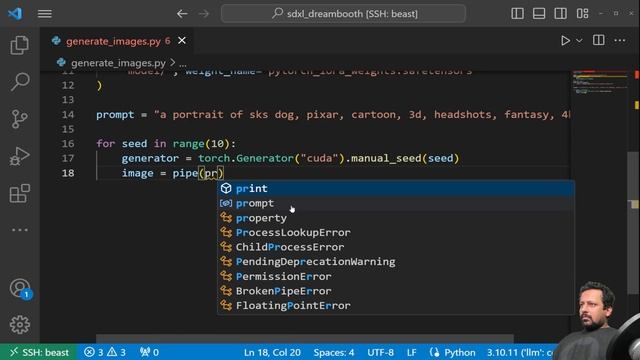Click the command center search box
Screen dimensions: 640x360
[343, 13]
